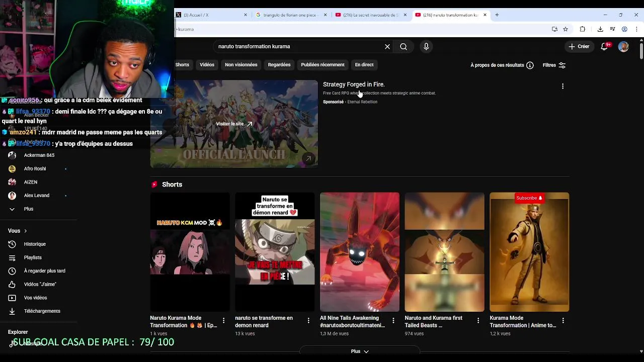Click the Eternal Rebellion sponsor name
This screenshot has width=644, height=362.
coord(362,102)
